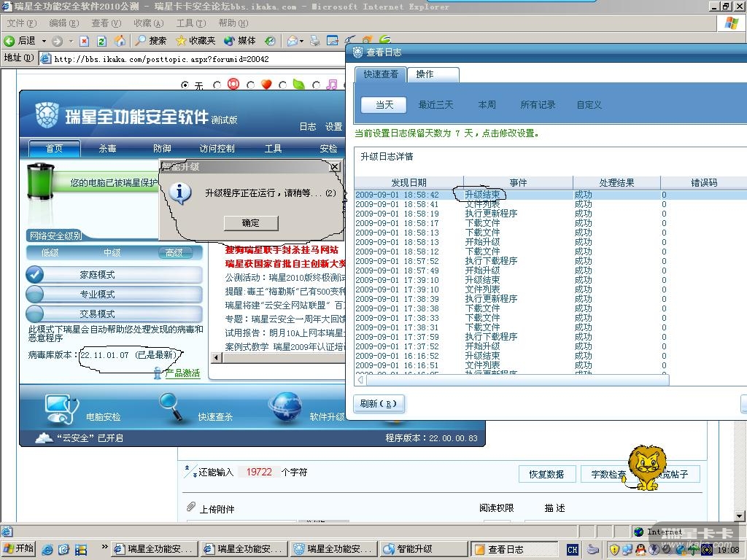The width and height of the screenshot is (747, 560).
Task: Open Favorites (收藏夹) star icon
Action: [x=181, y=41]
